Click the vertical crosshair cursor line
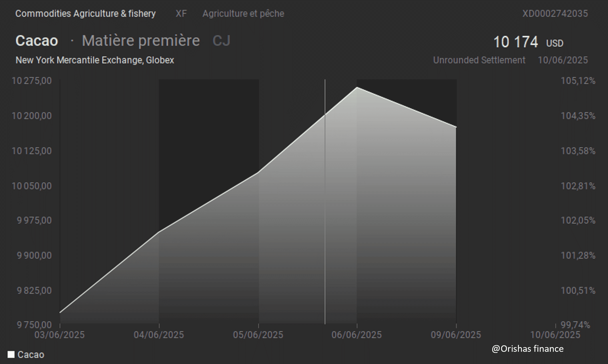 (x=325, y=202)
